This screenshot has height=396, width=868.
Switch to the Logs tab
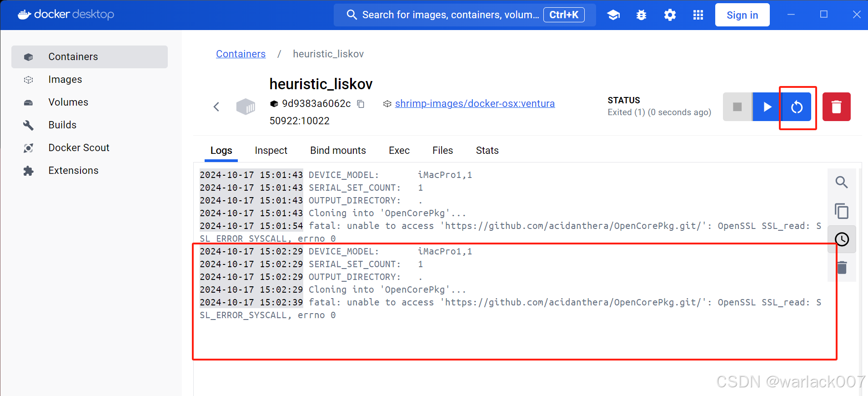(221, 151)
